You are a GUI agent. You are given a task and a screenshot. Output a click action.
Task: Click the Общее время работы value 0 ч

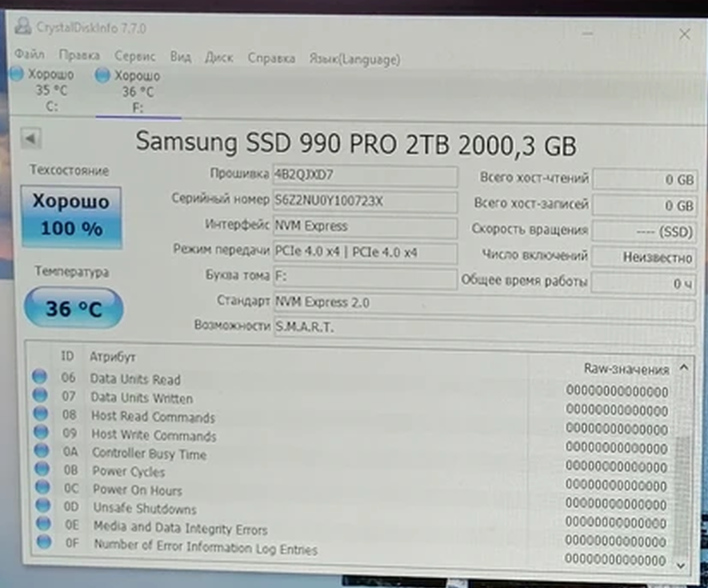643,284
